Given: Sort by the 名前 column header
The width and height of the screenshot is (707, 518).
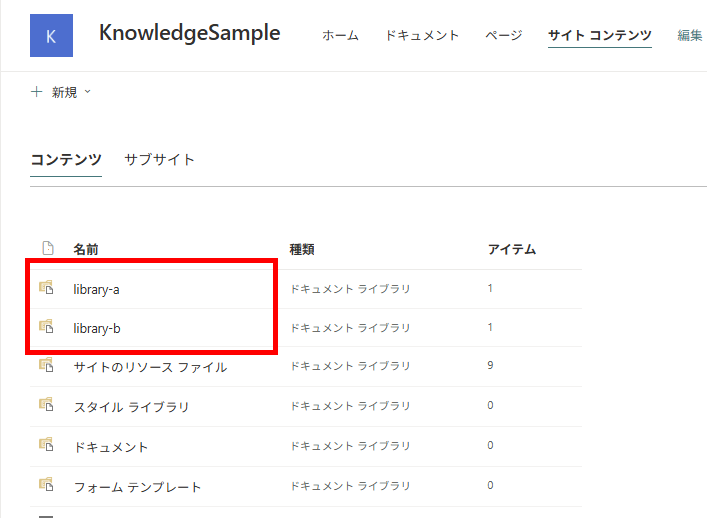Looking at the screenshot, I should tap(86, 249).
